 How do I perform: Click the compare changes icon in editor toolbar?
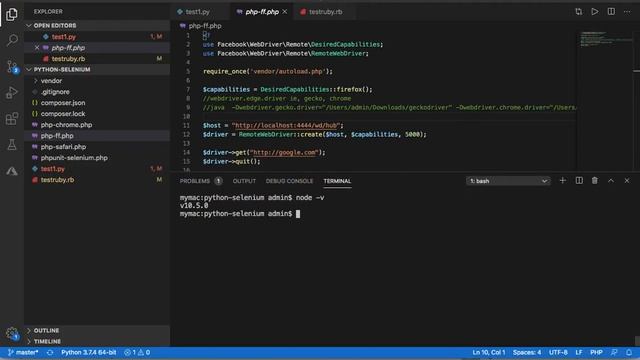578,12
